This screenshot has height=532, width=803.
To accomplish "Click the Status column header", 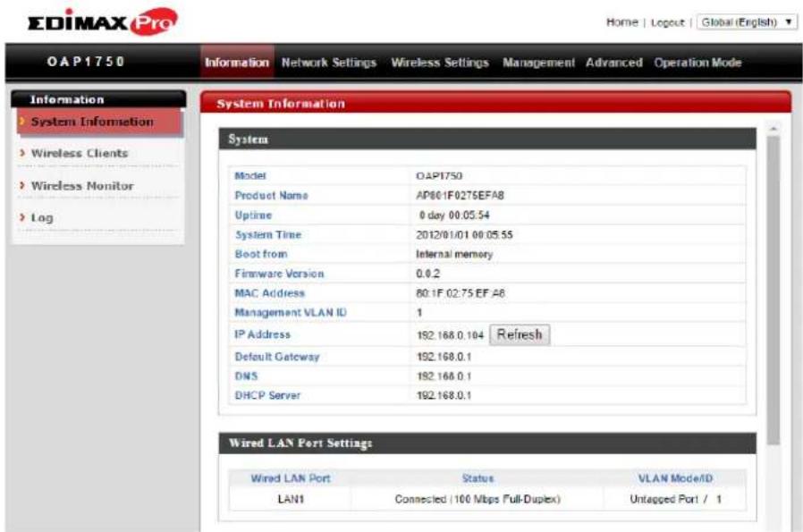I will pyautogui.click(x=478, y=478).
